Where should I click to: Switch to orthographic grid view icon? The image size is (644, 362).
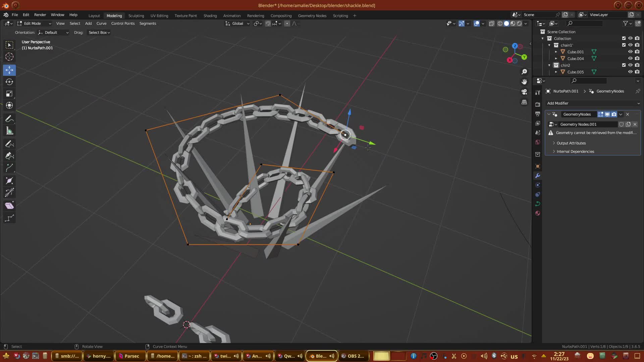524,102
